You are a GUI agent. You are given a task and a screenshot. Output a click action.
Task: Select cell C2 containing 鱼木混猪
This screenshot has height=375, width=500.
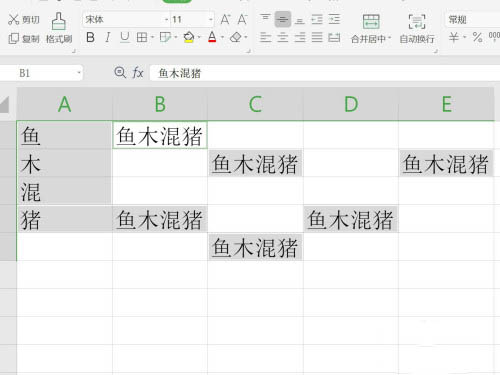[x=255, y=163]
